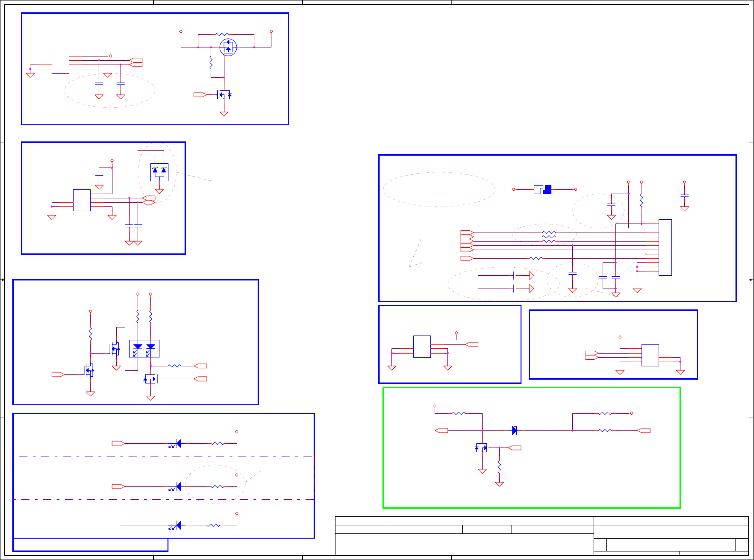Select the upper of the two horizontal capacitors
Screen dimensions: 754x560
click(x=515, y=275)
